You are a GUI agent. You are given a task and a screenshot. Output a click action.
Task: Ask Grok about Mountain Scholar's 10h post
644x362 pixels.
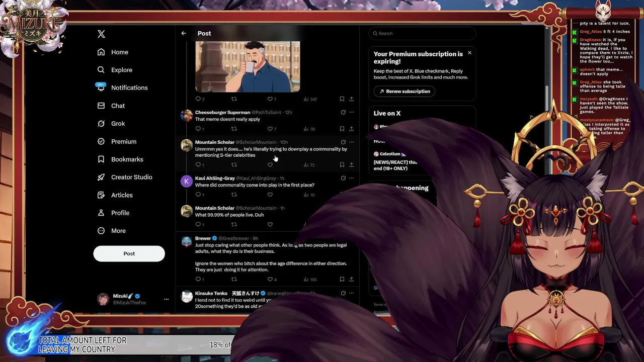point(343,142)
